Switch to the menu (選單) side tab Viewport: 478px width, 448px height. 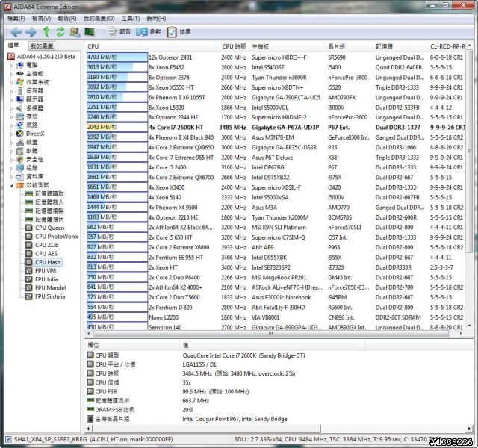coord(13,46)
